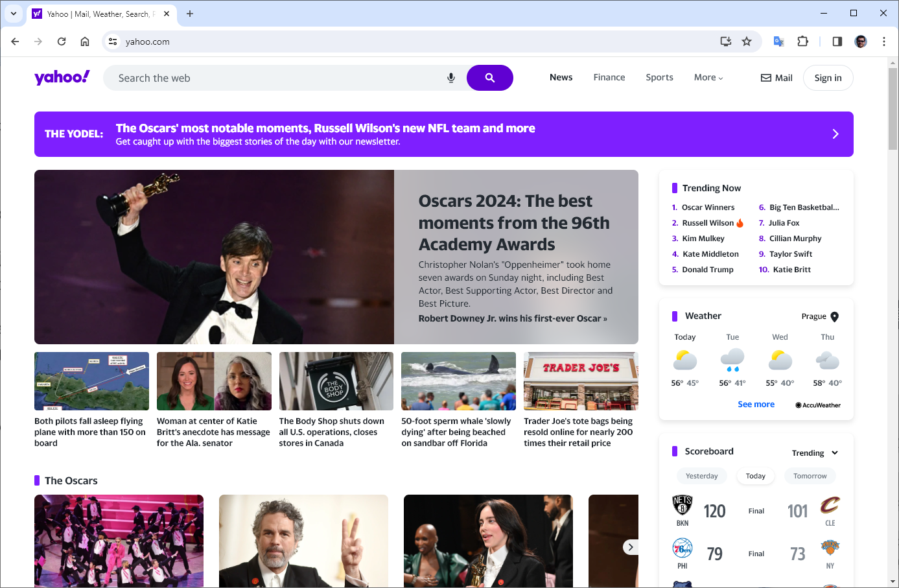Show Tomorrow's scoreboard games
This screenshot has height=588, width=899.
tap(810, 476)
